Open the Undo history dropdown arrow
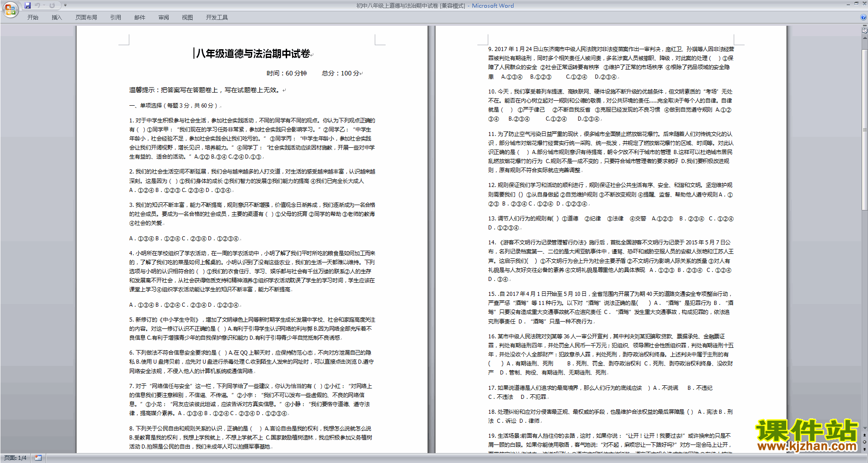Viewport: 868px width, 463px height. tap(44, 5)
